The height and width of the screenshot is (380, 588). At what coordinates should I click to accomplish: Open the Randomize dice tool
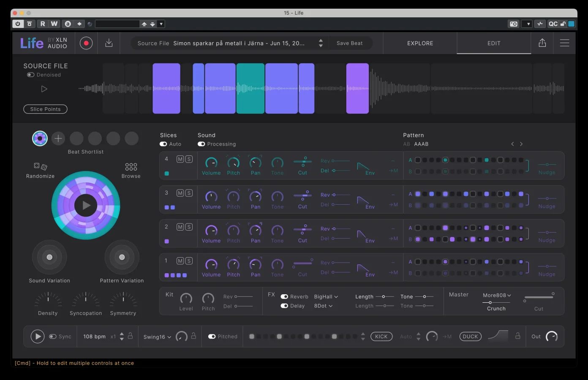pyautogui.click(x=40, y=167)
